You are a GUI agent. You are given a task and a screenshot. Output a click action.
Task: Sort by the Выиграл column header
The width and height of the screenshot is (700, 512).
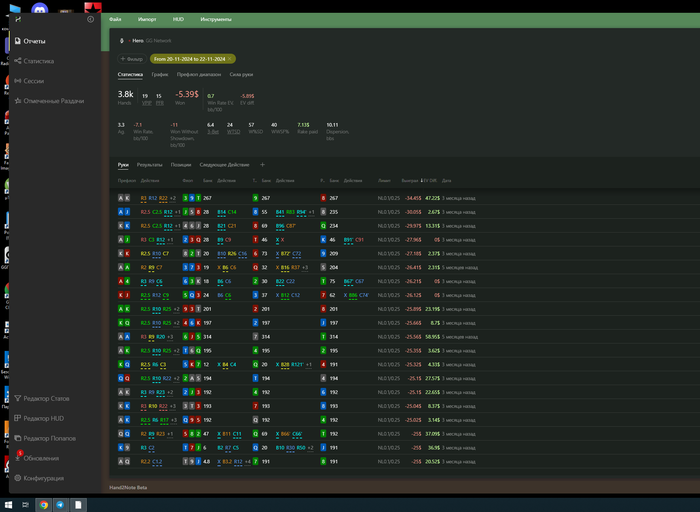409,181
